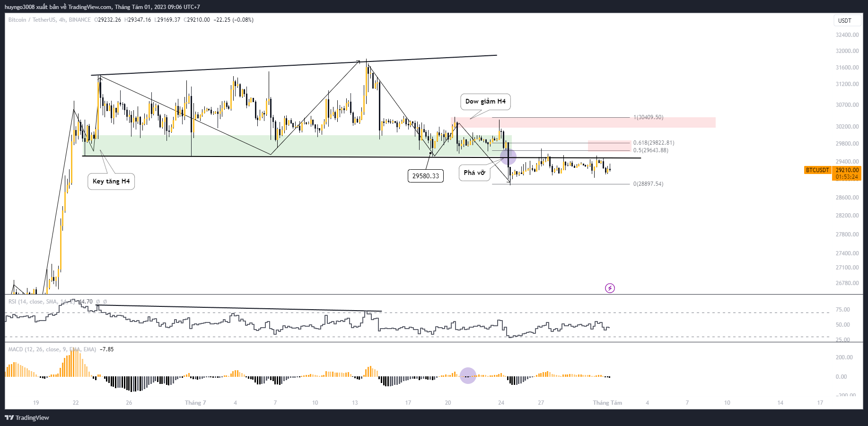Click the Fibonacci 0.618(29822.81) level label

pos(654,143)
